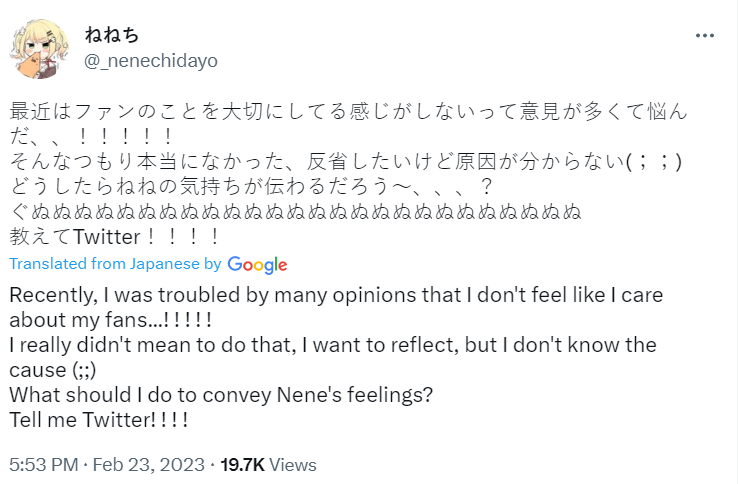Click "What should I do to convey" sentence
The image size is (738, 484).
coord(220,395)
